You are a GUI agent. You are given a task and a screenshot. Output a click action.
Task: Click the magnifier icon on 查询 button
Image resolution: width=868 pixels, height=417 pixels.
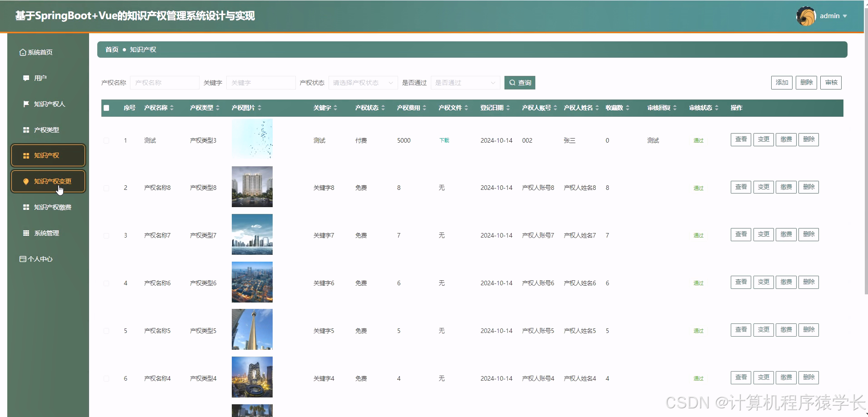[512, 82]
